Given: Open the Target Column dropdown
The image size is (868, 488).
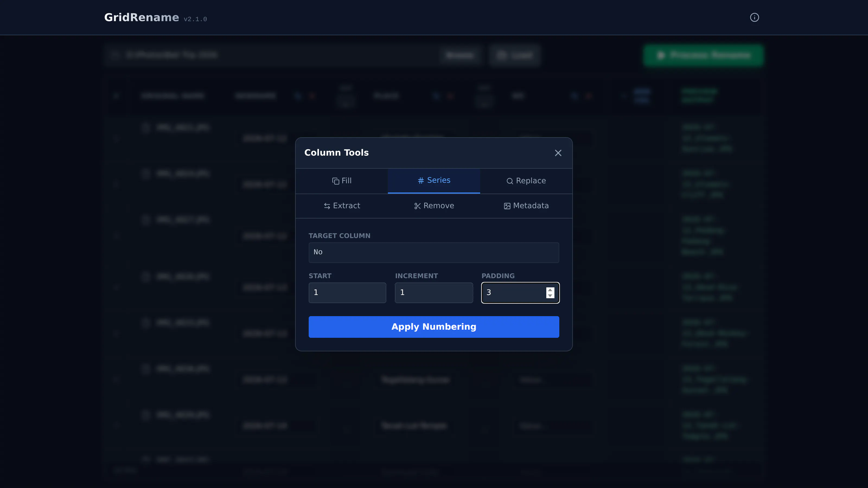Looking at the screenshot, I should tap(434, 252).
